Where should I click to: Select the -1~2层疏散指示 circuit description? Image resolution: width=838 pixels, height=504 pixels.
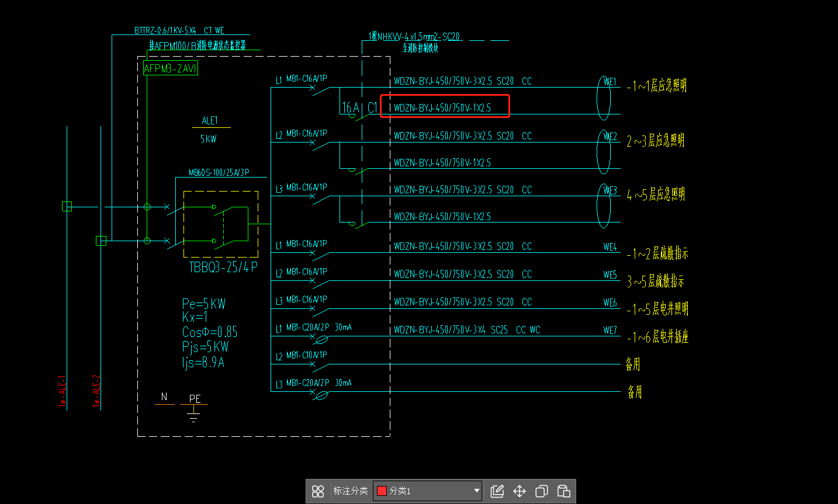(657, 253)
